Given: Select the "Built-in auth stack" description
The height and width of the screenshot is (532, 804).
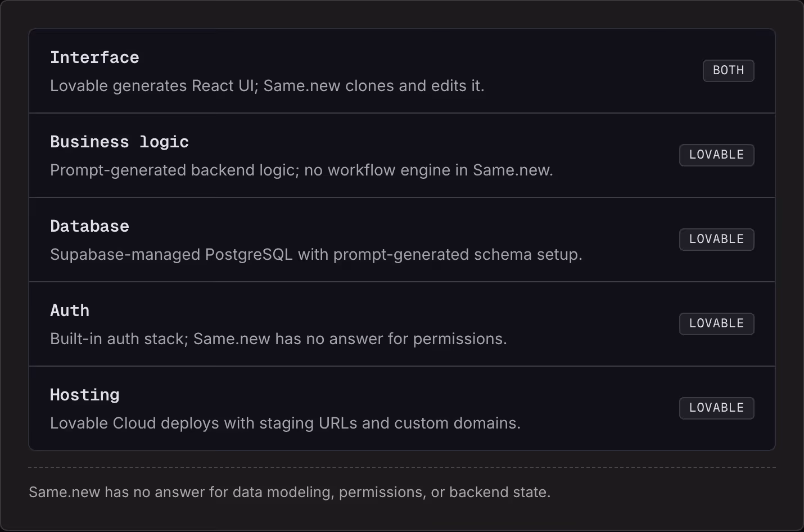Looking at the screenshot, I should [x=278, y=339].
